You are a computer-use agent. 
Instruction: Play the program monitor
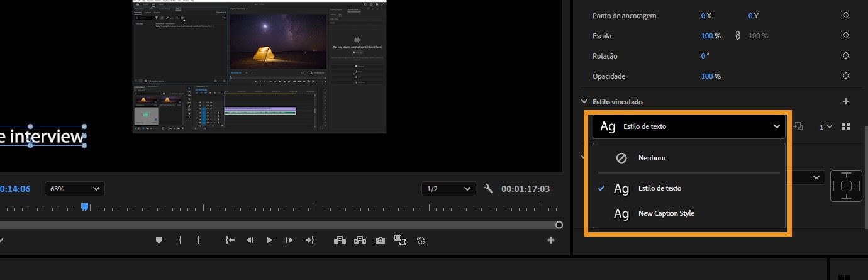[x=269, y=240]
